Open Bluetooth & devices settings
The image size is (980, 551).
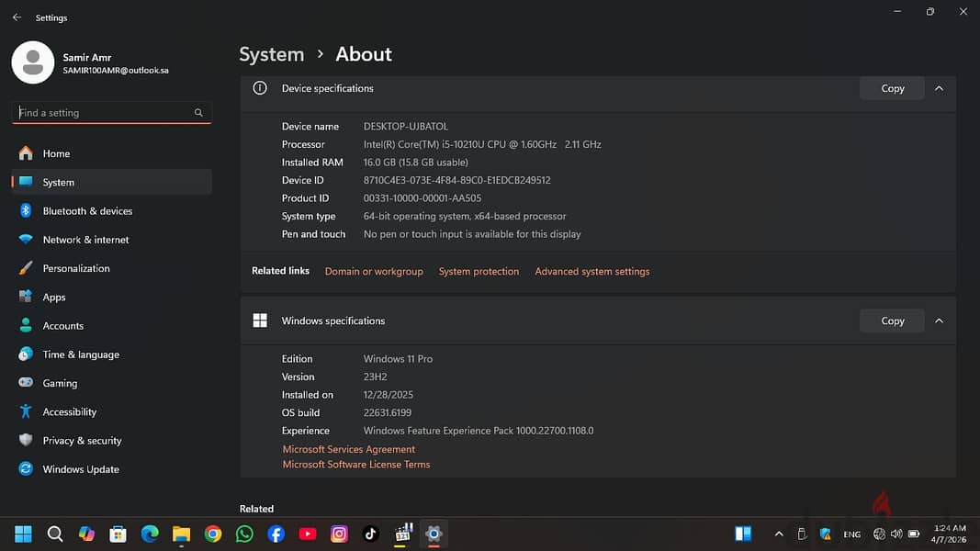point(111,210)
